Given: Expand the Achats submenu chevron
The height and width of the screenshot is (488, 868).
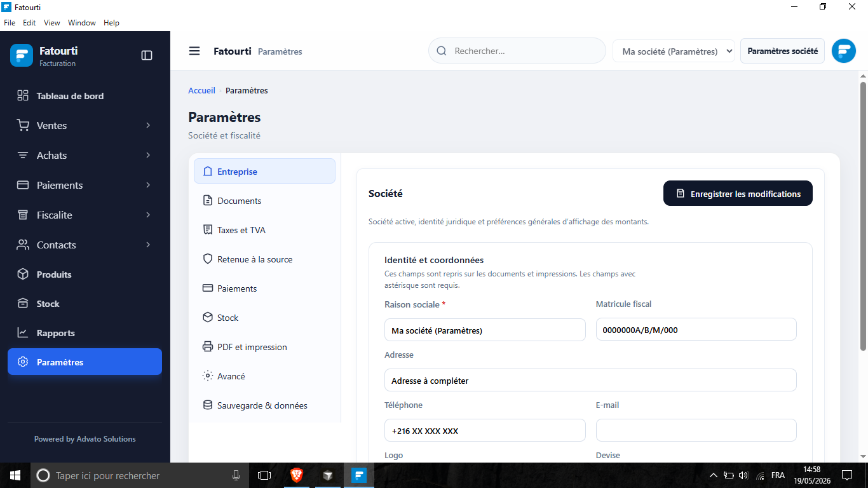Looking at the screenshot, I should coord(148,155).
